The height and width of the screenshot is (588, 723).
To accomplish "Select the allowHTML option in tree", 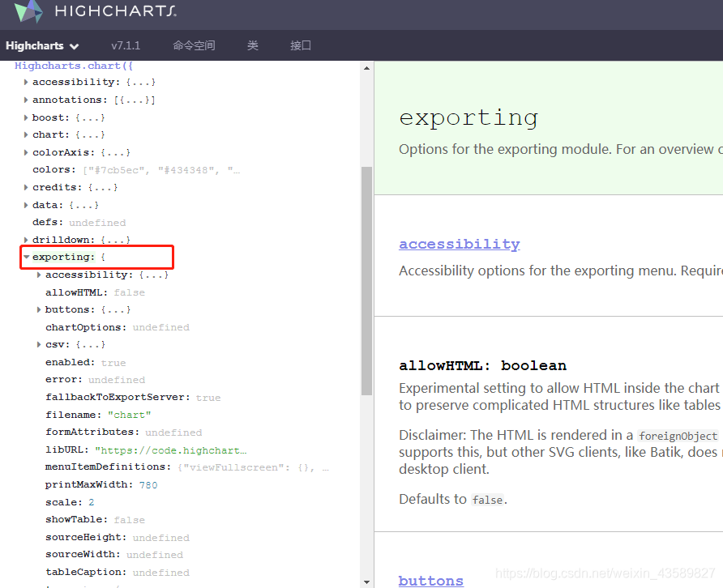I will (76, 292).
